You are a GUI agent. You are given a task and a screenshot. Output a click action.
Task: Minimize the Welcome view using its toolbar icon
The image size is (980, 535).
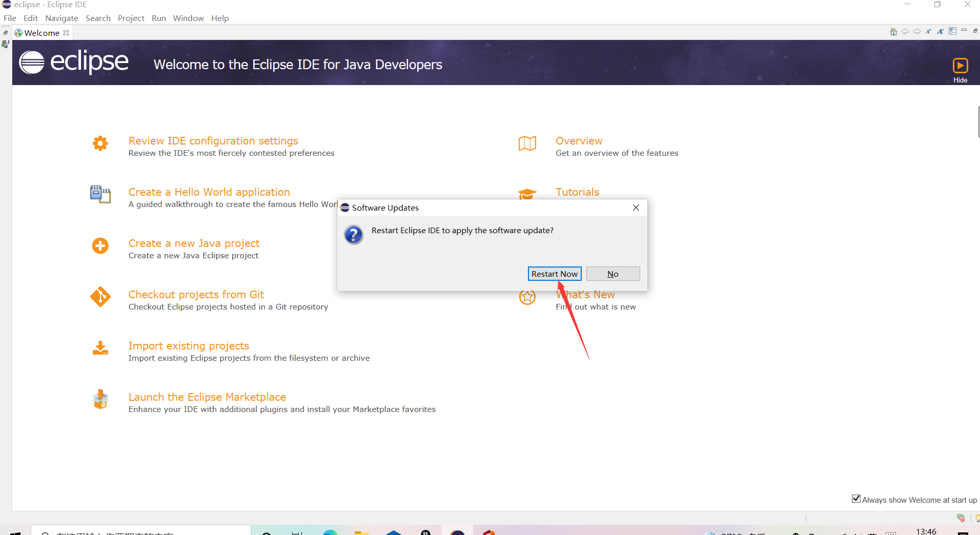[964, 31]
